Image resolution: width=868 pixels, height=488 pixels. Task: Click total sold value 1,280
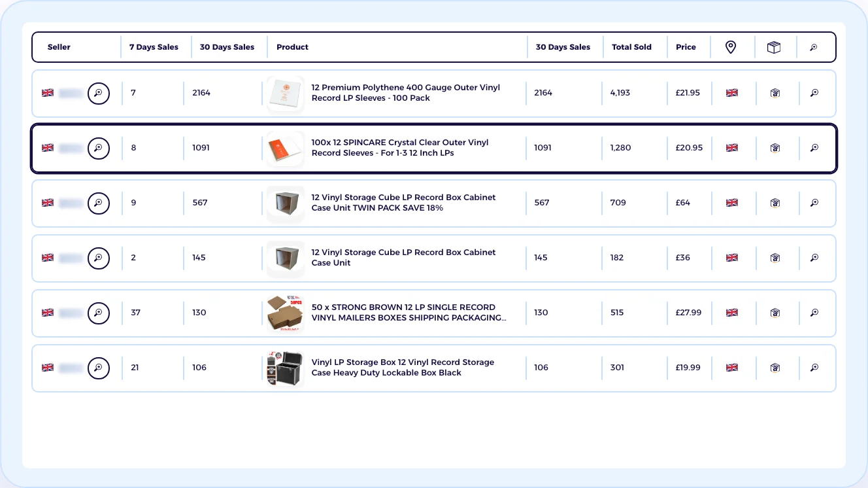point(621,148)
